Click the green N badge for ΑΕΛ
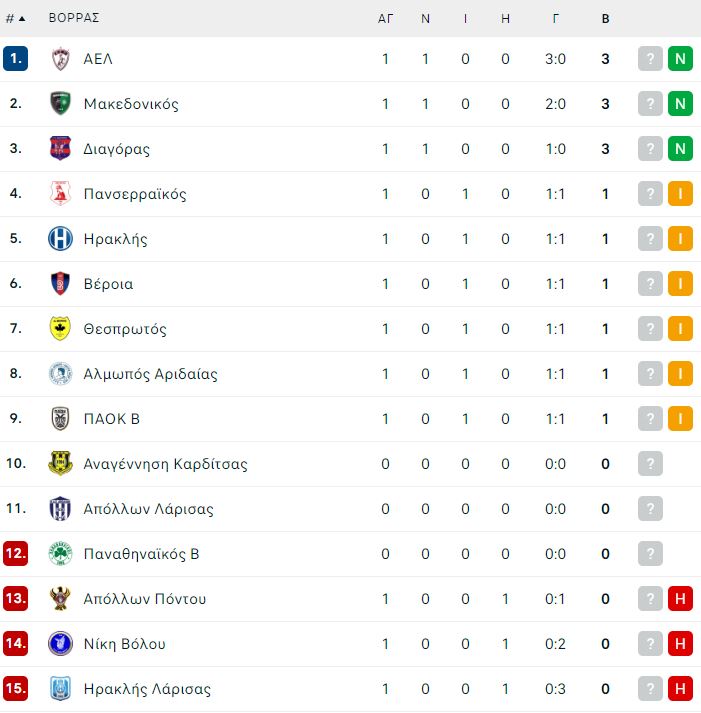The height and width of the screenshot is (713, 701). [680, 59]
